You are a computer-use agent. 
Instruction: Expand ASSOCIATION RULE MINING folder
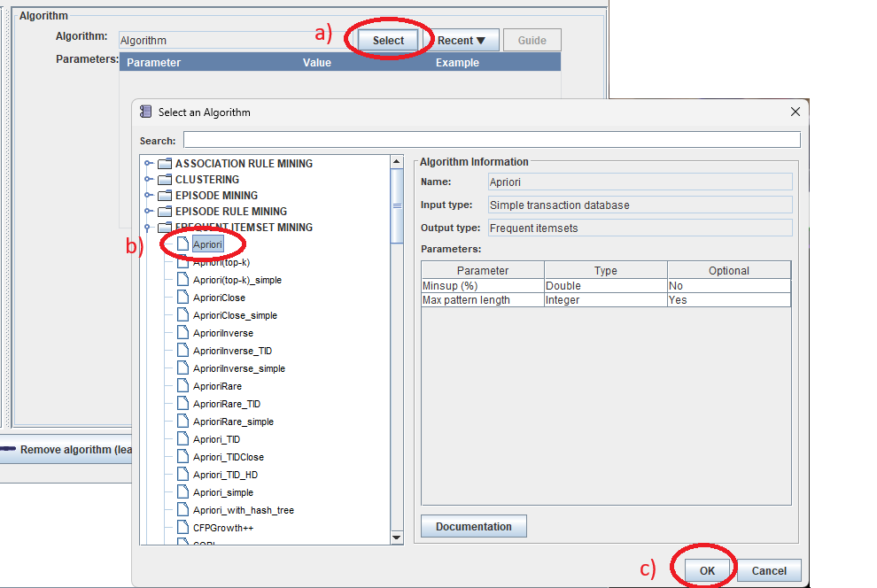148,163
